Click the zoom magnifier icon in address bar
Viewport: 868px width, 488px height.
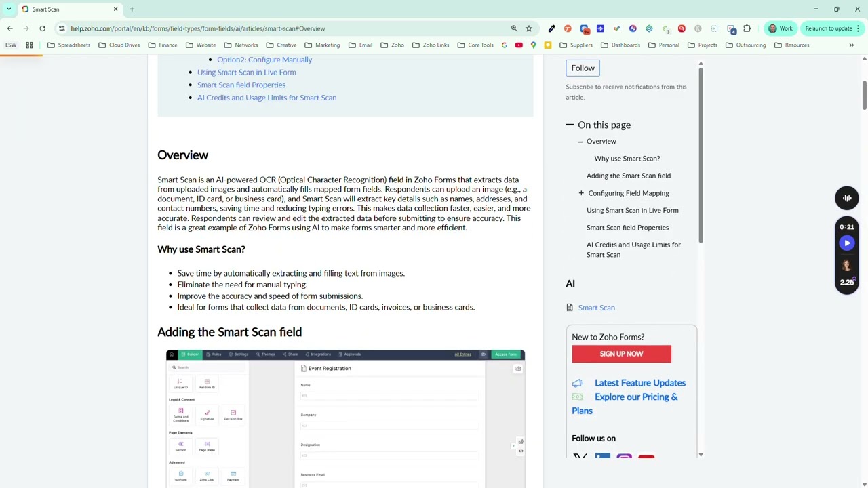[x=514, y=28]
